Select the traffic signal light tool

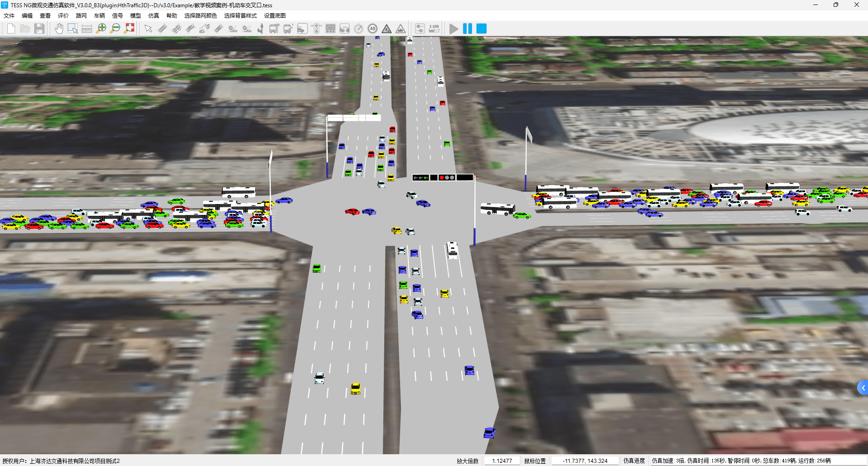(316, 29)
